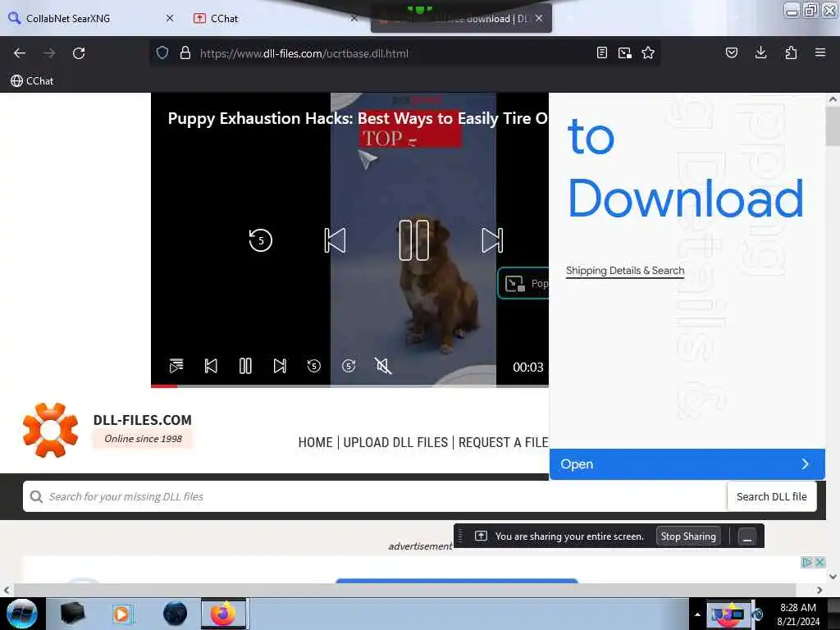Click the horizontal scrollbar right arrow

click(819, 590)
